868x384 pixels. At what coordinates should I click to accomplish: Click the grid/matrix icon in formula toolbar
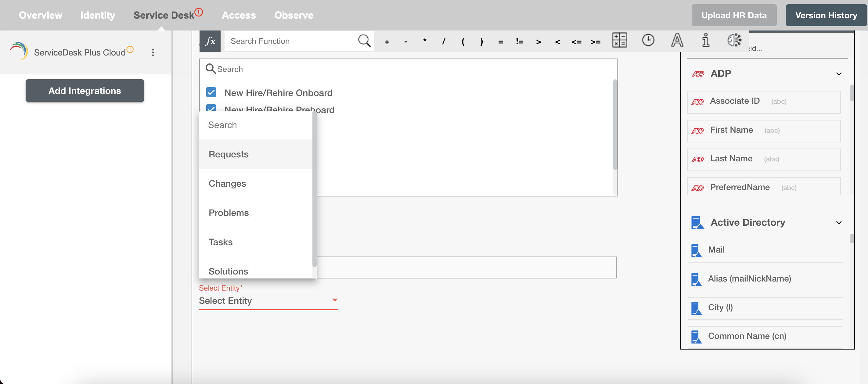point(619,40)
